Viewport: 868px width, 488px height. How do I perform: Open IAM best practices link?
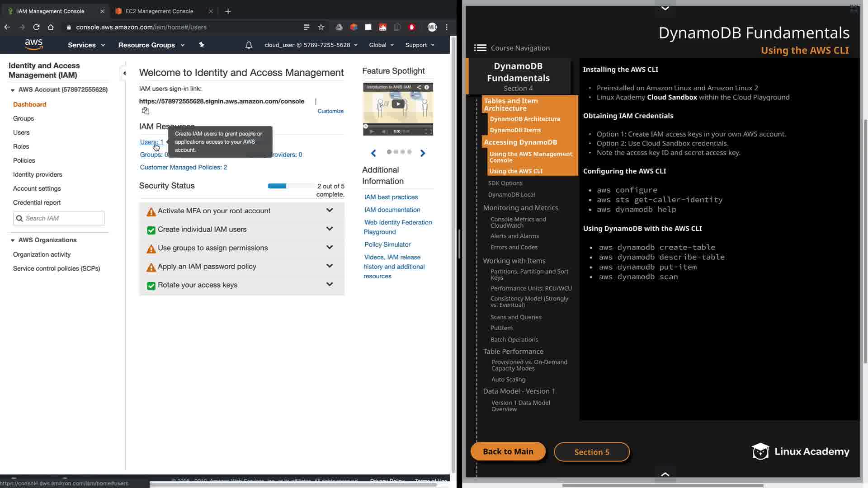[x=391, y=197]
